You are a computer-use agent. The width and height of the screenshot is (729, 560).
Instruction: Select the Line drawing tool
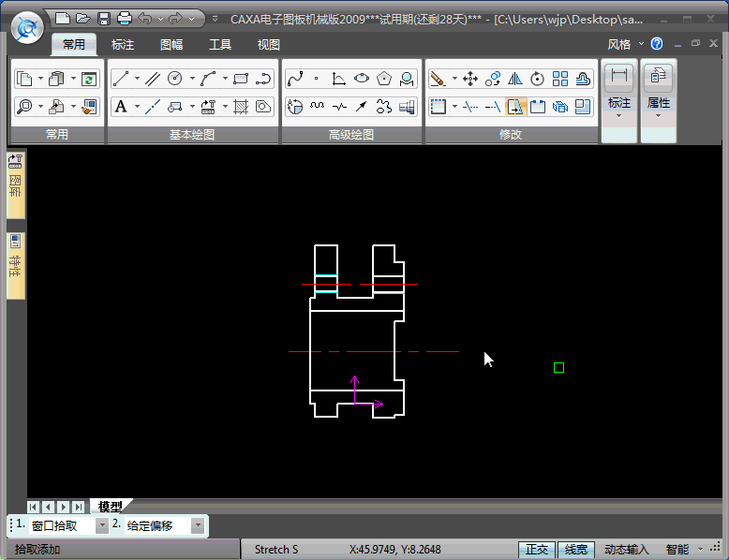point(121,79)
